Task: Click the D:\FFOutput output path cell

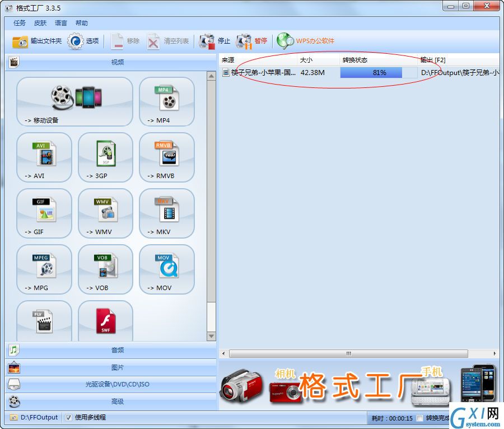Action: point(460,73)
